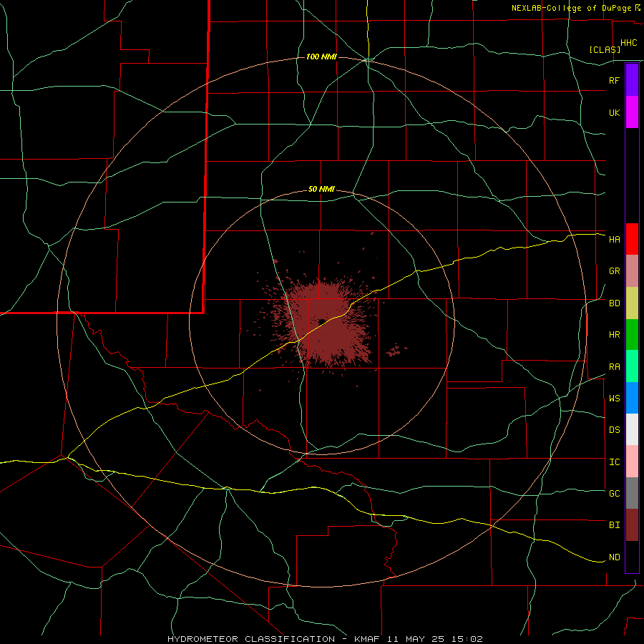The height and width of the screenshot is (644, 644).
Task: Click the HYDROMETEOR CLASSIFICATION title text
Action: pos(251,639)
